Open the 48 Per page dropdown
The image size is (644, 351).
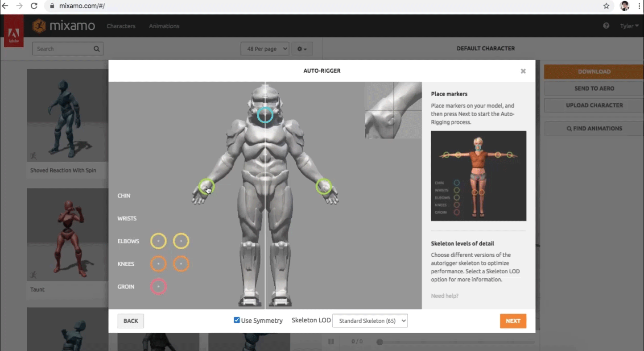[265, 49]
